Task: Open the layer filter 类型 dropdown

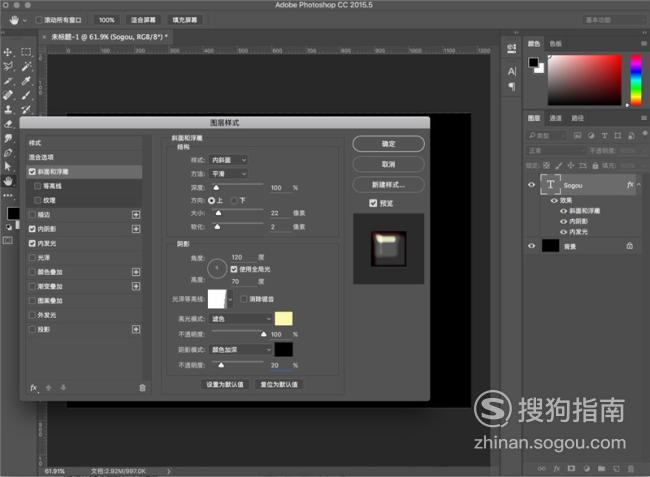Action: tap(547, 136)
